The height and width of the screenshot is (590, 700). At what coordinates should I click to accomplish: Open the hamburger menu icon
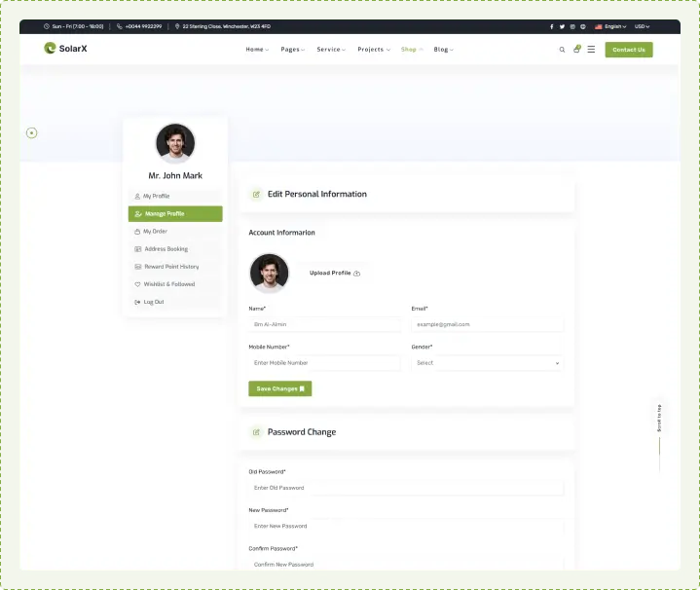pyautogui.click(x=591, y=50)
